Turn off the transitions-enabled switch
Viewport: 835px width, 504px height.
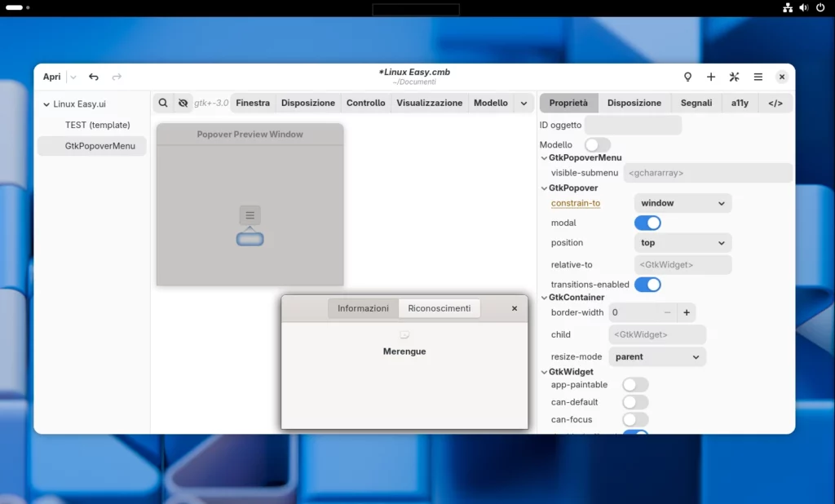647,284
